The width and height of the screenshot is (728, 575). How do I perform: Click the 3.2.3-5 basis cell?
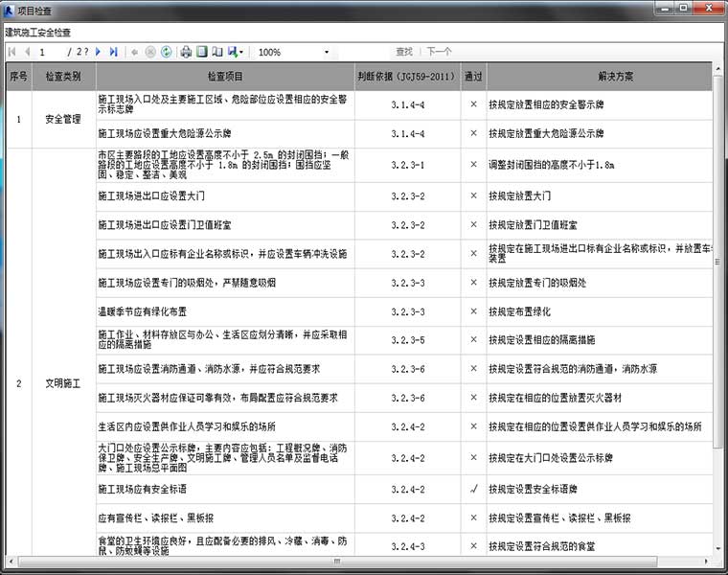(x=408, y=340)
